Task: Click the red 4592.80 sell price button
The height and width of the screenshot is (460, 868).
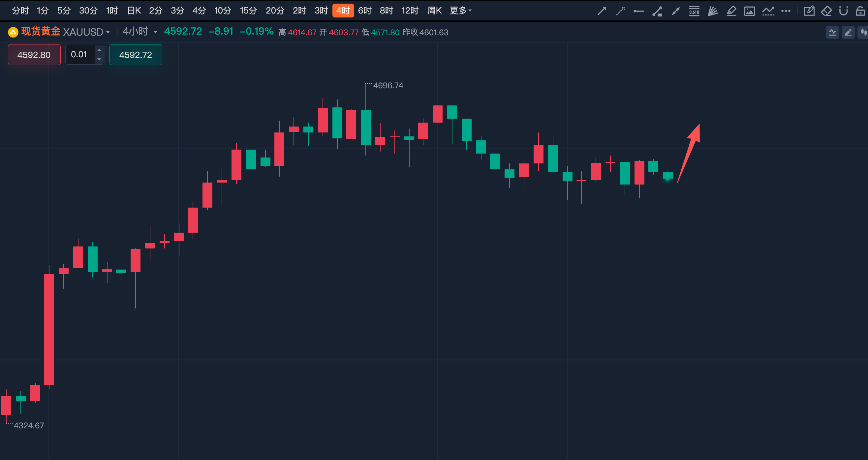Action: coord(34,55)
